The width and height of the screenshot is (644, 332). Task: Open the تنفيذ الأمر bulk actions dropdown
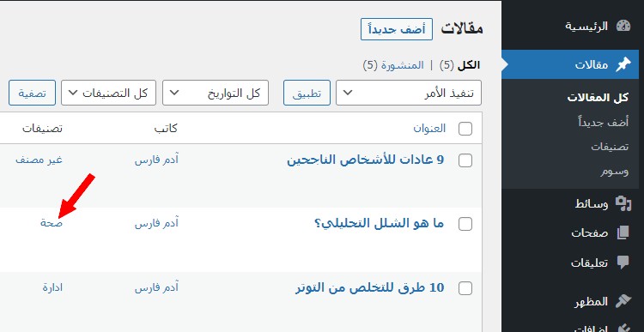[409, 93]
